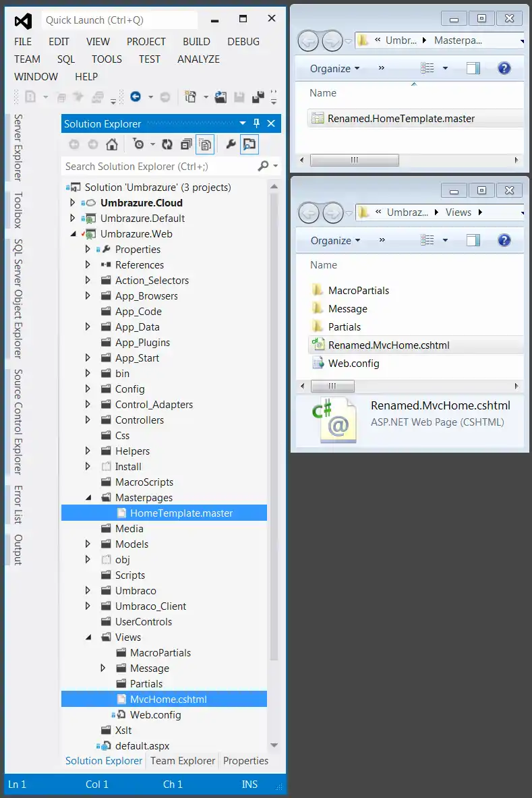Expand the Controllers folder node

click(88, 420)
